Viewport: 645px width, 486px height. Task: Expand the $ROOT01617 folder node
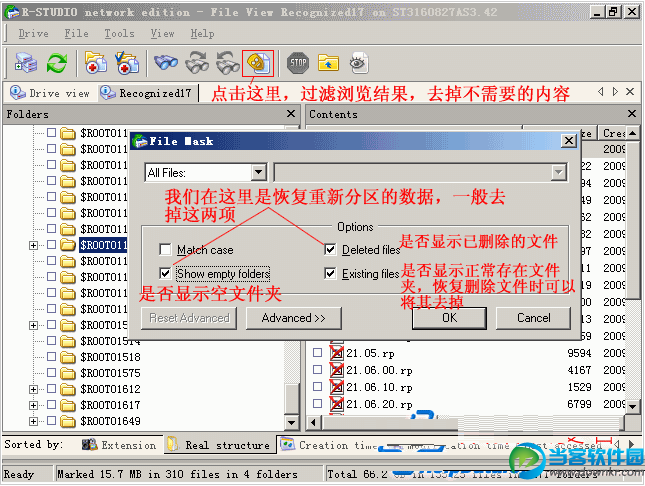(x=34, y=405)
